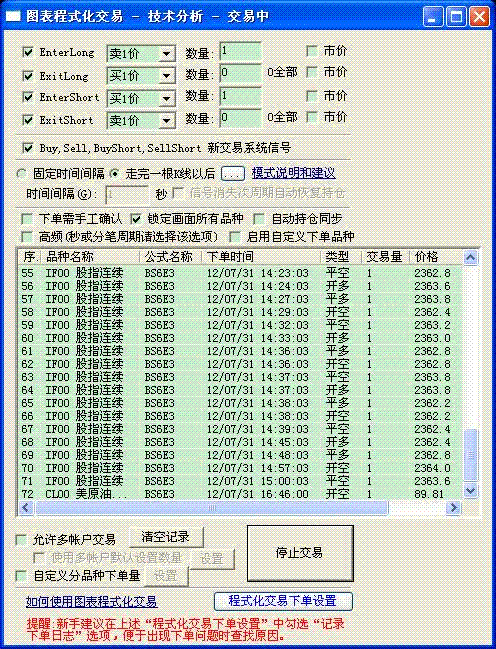Select the 固定时间间隔 radio button
The width and height of the screenshot is (496, 649).
22,174
